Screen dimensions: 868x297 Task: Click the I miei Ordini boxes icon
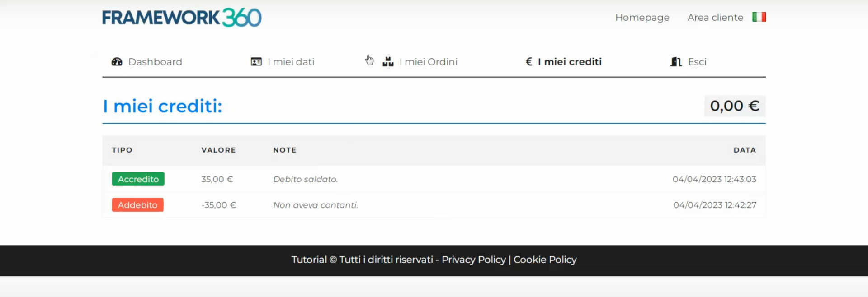pos(388,61)
